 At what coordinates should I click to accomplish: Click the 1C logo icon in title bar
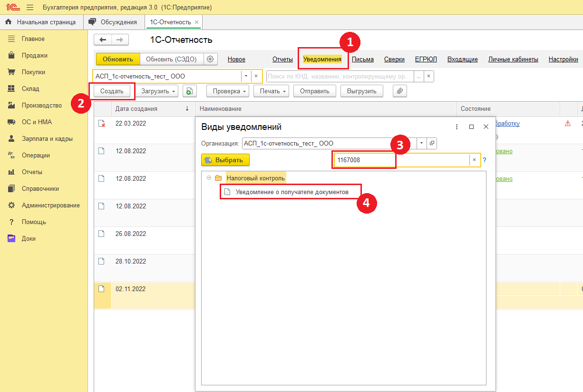pos(12,8)
